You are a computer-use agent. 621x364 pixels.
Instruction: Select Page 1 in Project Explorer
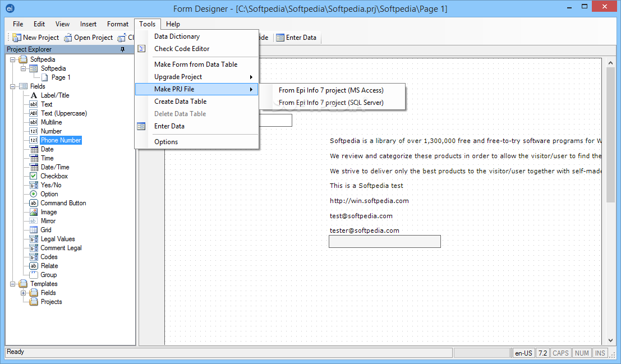[x=61, y=77]
